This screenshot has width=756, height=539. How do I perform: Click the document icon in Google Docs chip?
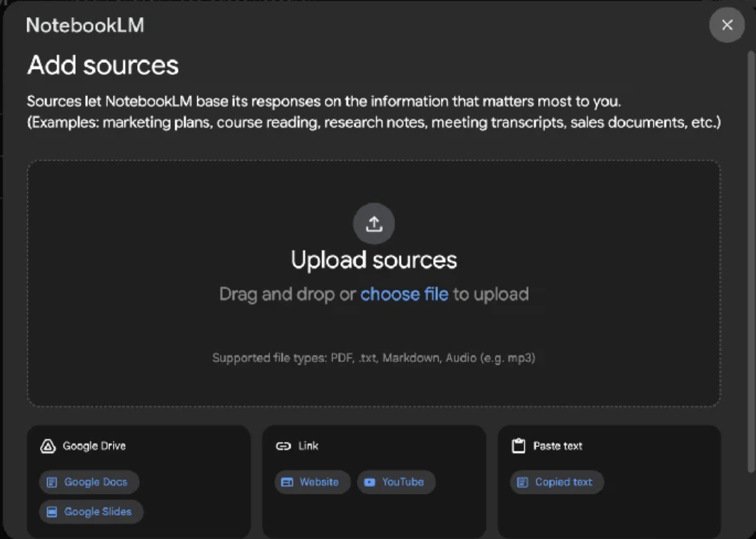(51, 483)
